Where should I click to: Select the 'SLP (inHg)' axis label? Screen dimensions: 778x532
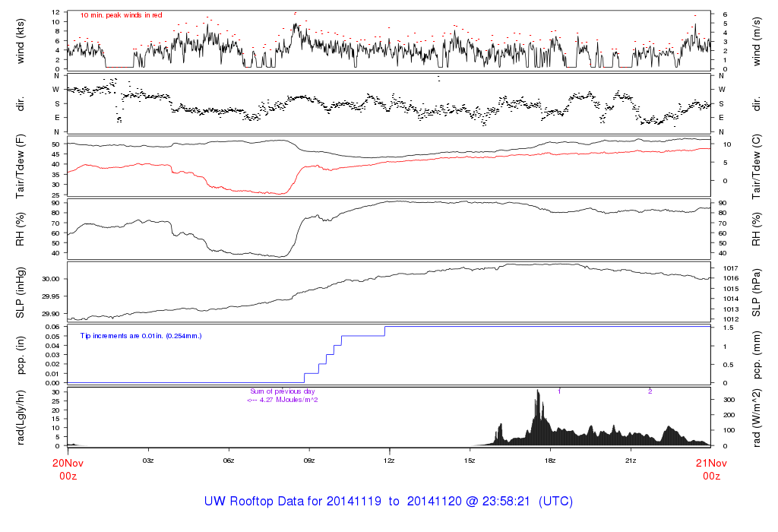(21, 293)
